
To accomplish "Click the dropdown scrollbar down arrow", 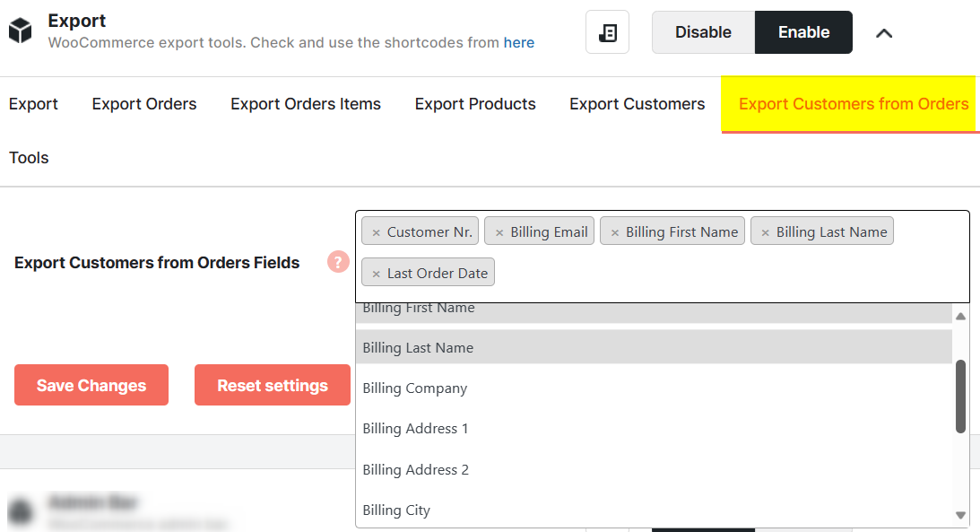I will point(960,515).
